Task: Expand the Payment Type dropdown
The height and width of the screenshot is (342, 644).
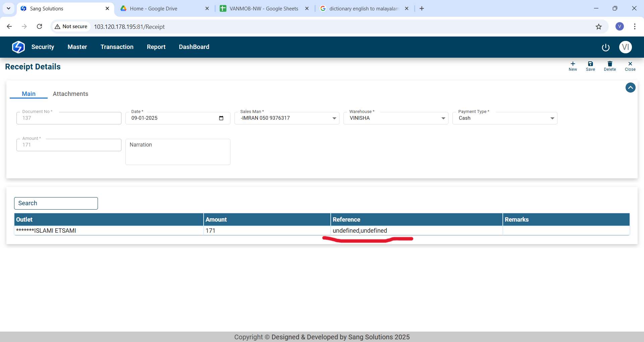Action: pos(552,118)
